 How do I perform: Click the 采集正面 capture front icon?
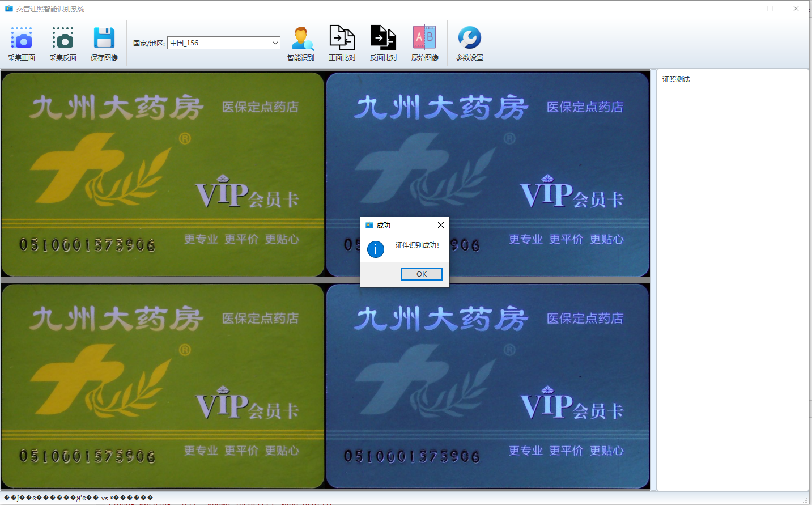click(22, 44)
